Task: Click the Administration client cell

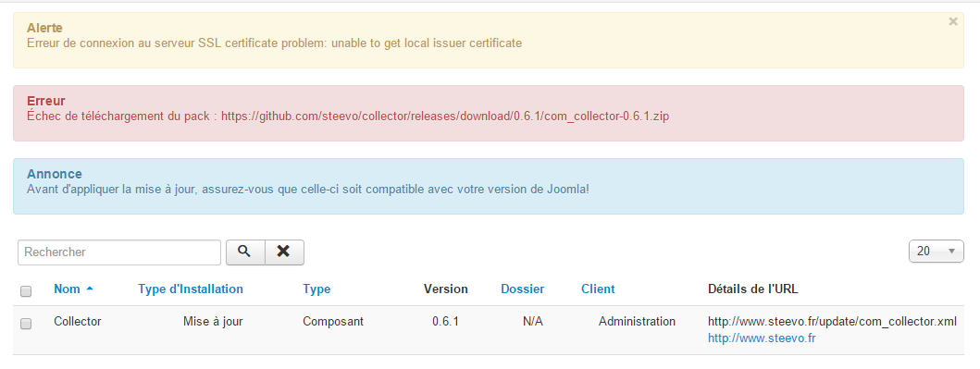Action: pyautogui.click(x=637, y=322)
